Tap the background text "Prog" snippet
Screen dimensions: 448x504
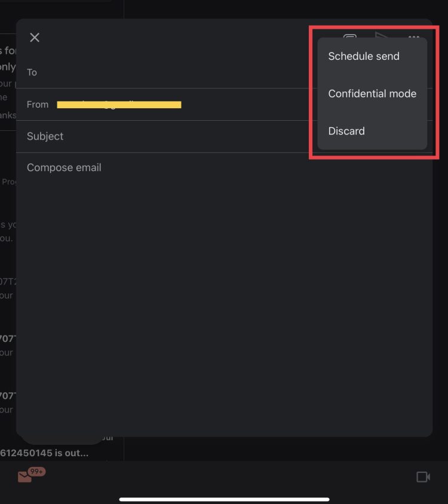8,182
